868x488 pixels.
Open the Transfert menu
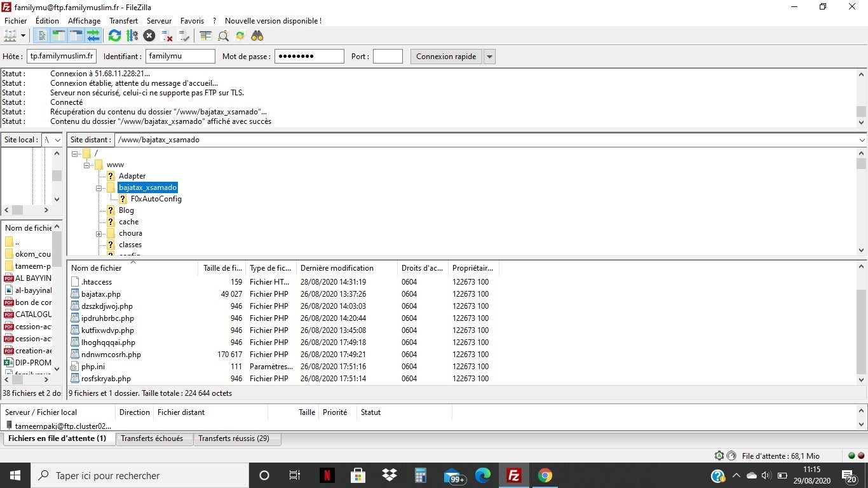(x=123, y=21)
